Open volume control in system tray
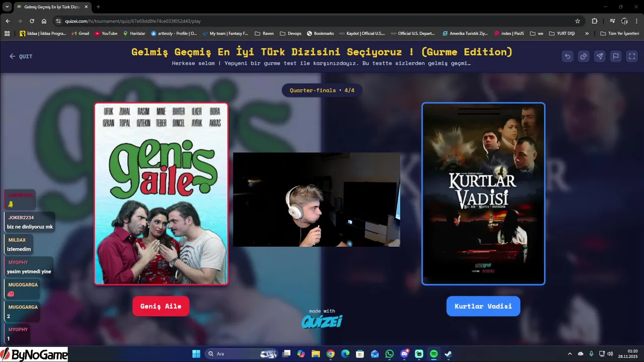This screenshot has width=644, height=362. [610, 354]
